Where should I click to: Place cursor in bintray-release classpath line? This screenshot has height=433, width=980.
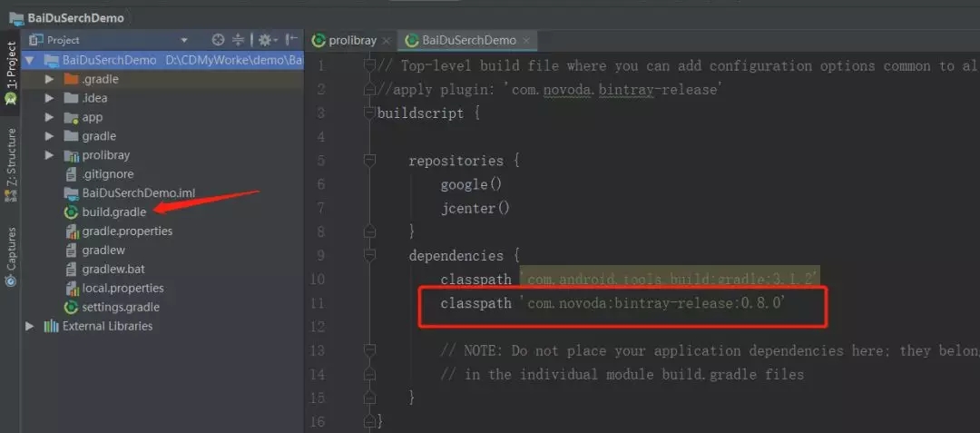coord(612,304)
